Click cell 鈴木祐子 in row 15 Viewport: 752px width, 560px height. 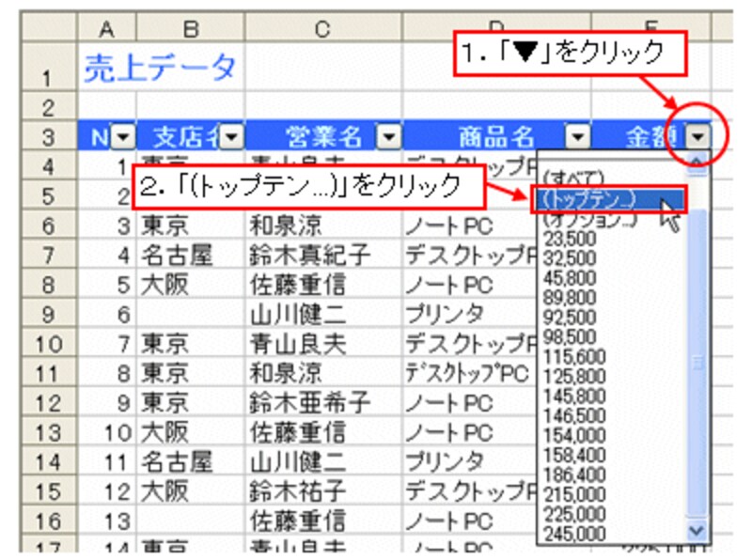[x=323, y=491]
